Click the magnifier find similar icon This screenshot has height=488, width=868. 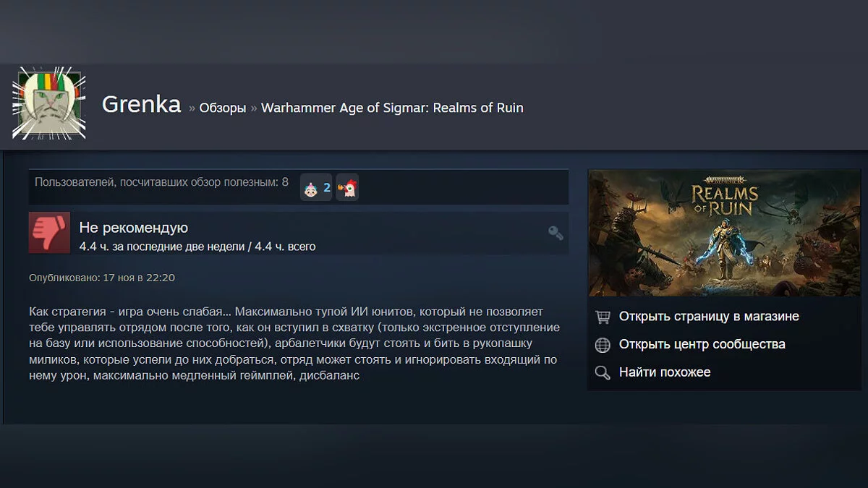(x=603, y=373)
